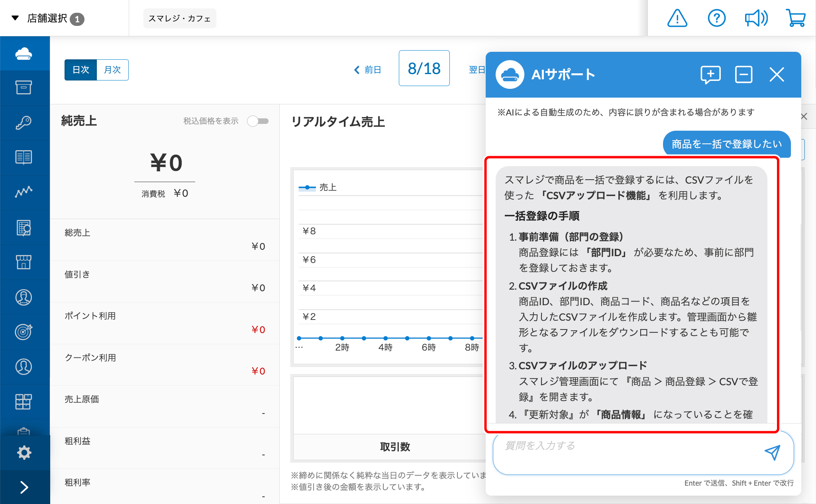
Task: Open the person icon below the storefront icon
Action: click(24, 297)
